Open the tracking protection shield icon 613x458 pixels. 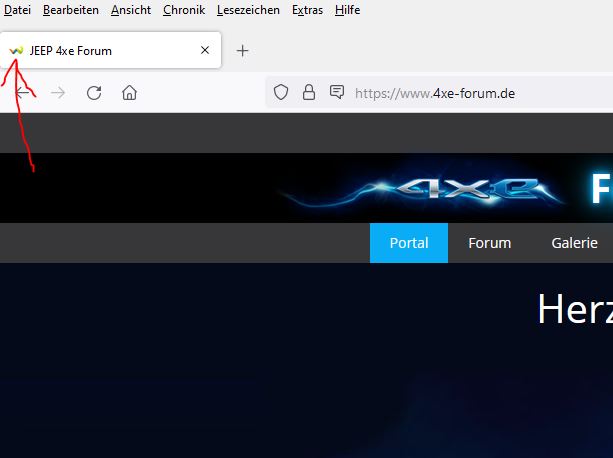[x=282, y=93]
